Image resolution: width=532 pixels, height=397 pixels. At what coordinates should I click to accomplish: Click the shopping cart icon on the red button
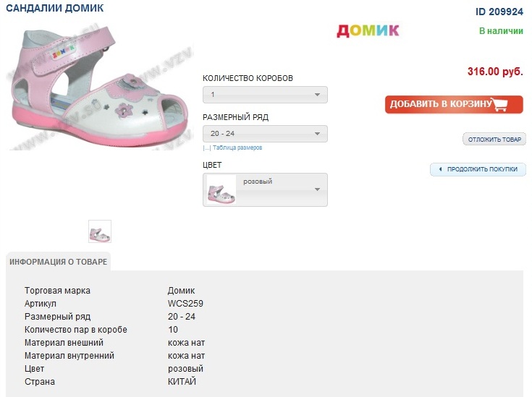click(x=507, y=105)
